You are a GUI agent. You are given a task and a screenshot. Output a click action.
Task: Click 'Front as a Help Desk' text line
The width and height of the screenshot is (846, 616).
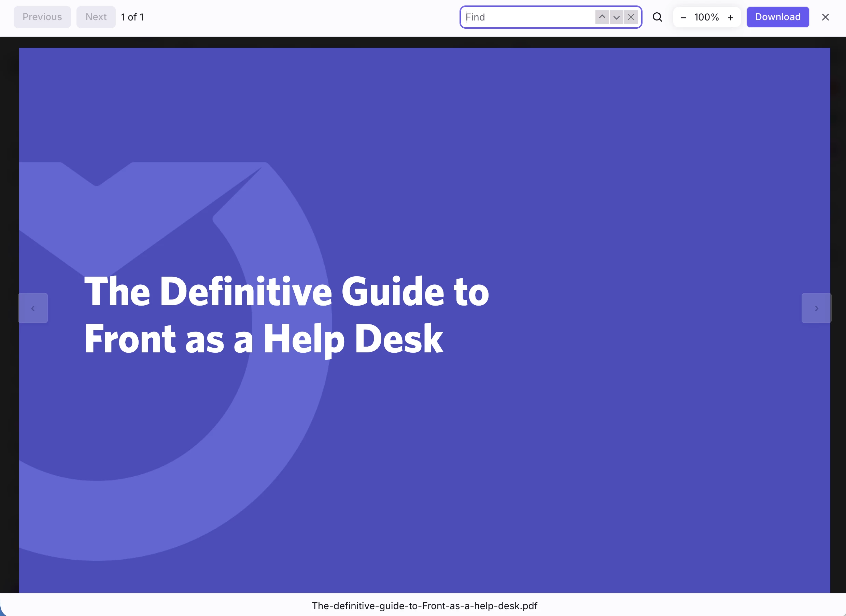[x=263, y=339]
